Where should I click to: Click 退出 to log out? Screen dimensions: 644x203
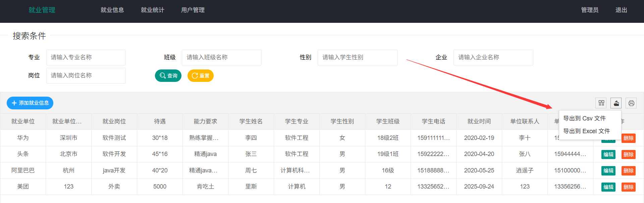(x=621, y=10)
